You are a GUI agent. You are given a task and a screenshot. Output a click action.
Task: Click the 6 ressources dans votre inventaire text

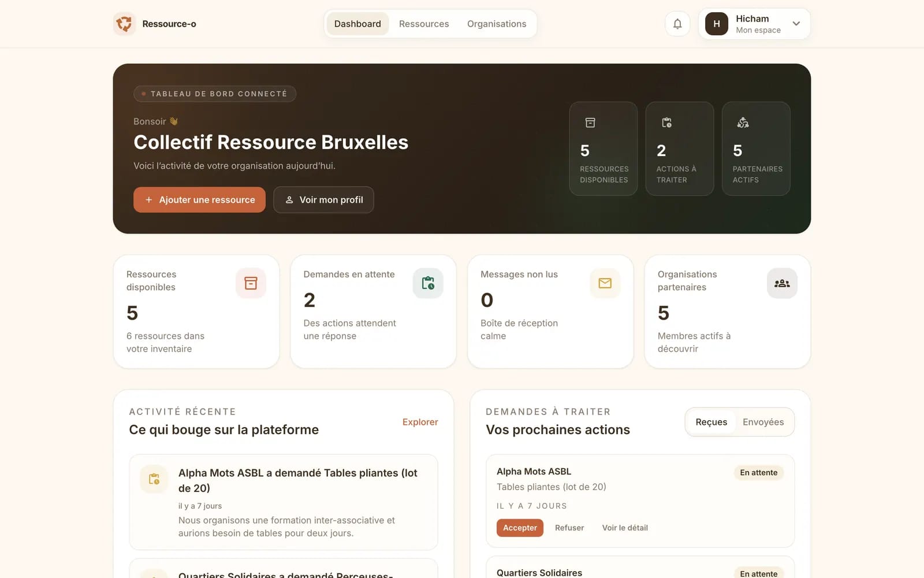[165, 342]
